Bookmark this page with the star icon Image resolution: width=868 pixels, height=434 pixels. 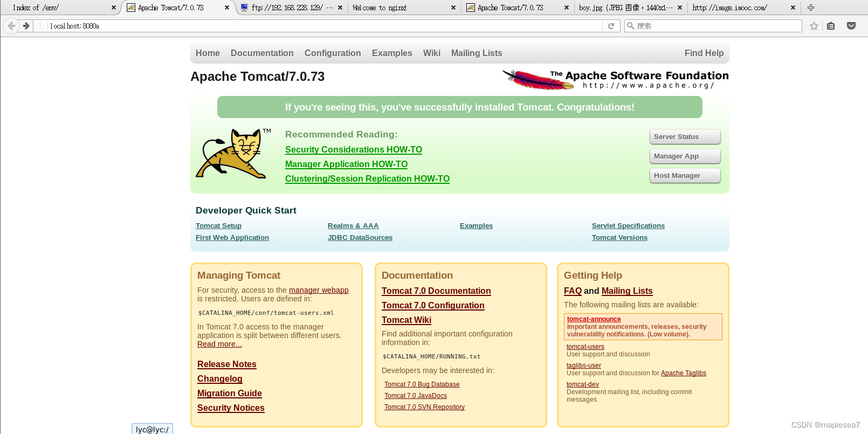tap(814, 26)
